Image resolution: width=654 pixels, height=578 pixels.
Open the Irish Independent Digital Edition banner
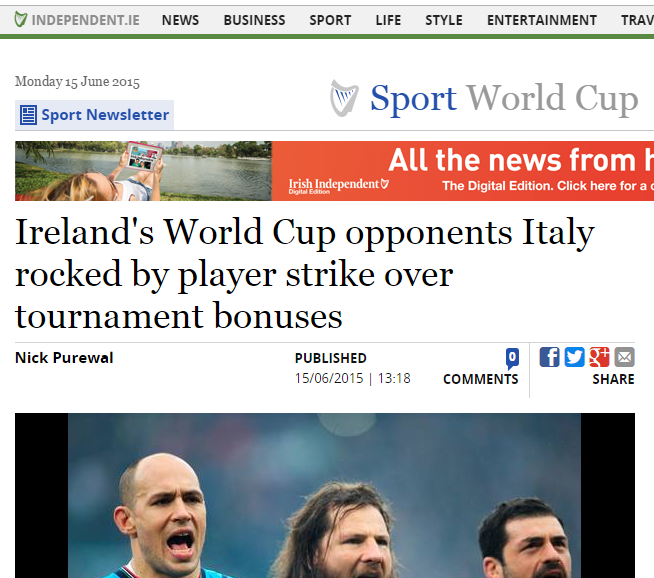(335, 171)
